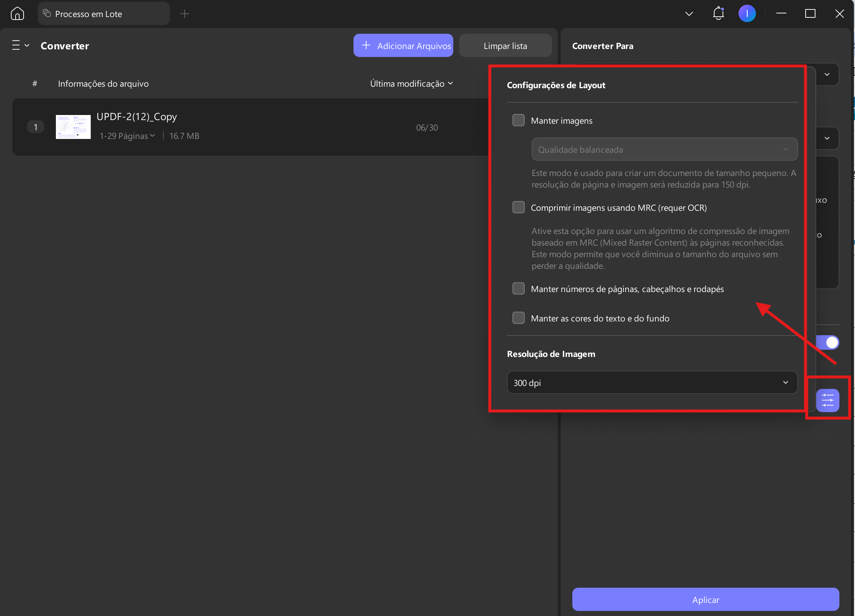Select the UPDF-2(12)_Copy file thumbnail
Screen dimensions: 855x616
pyautogui.click(x=73, y=127)
